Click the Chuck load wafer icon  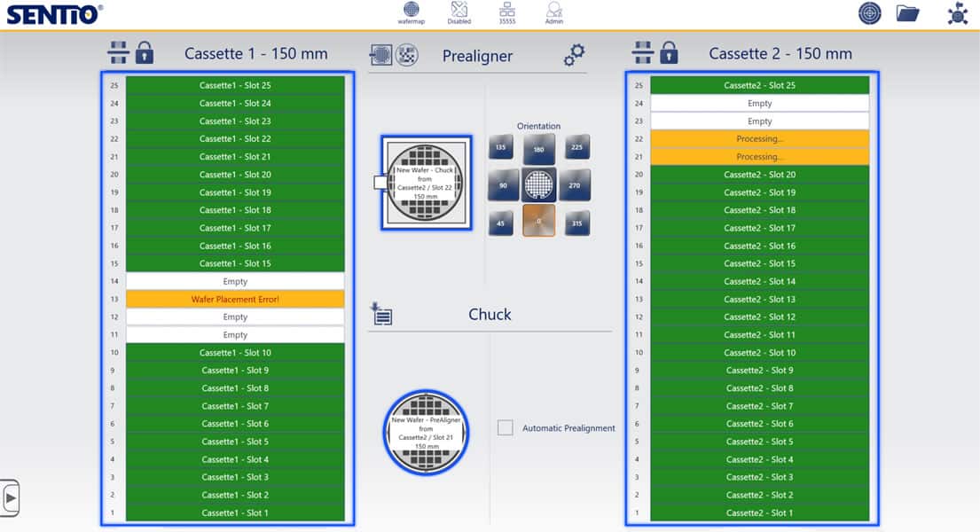[x=381, y=314]
